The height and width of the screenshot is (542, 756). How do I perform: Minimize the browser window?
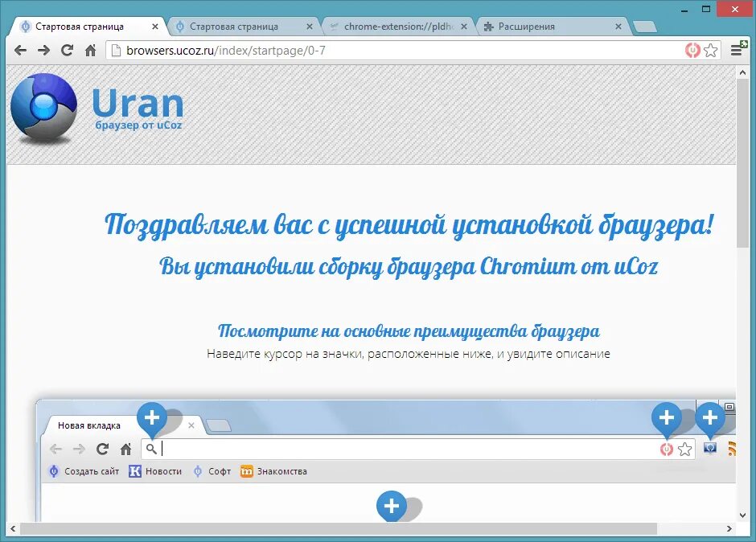pyautogui.click(x=684, y=9)
